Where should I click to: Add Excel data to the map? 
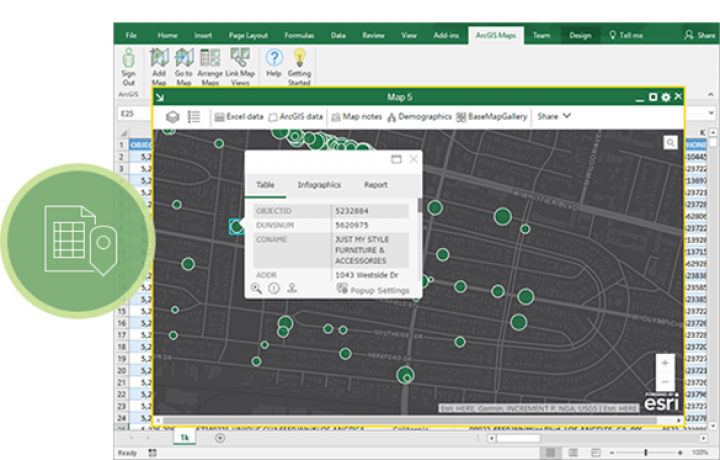239,117
